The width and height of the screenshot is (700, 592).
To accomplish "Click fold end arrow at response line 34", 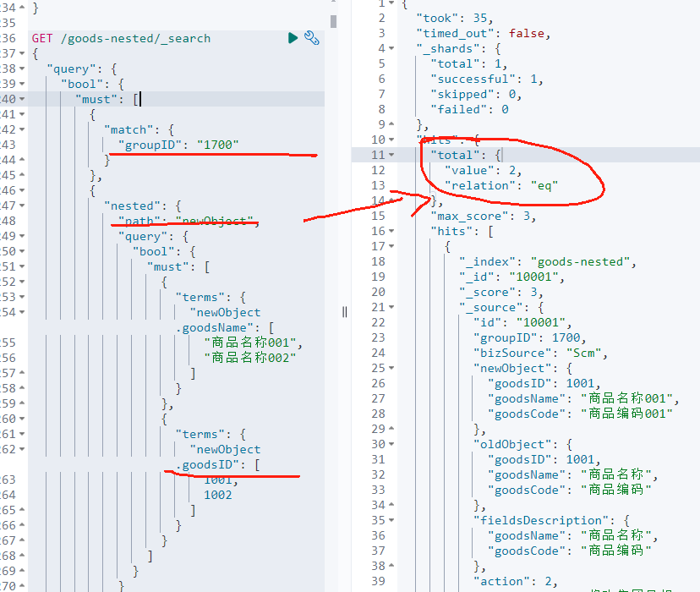I will 391,506.
